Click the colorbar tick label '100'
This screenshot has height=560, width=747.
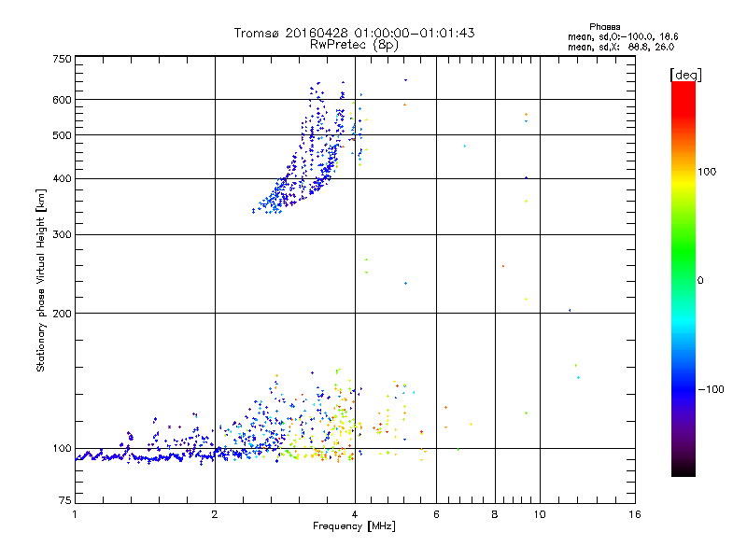click(707, 172)
